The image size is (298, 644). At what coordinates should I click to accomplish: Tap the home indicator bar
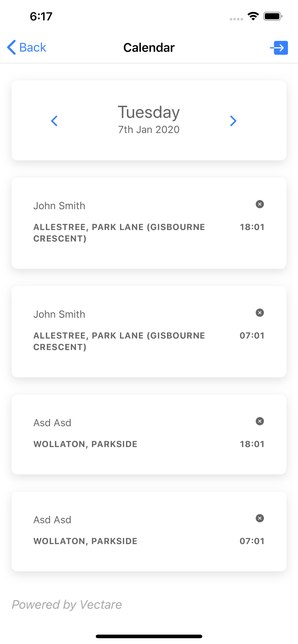click(149, 636)
